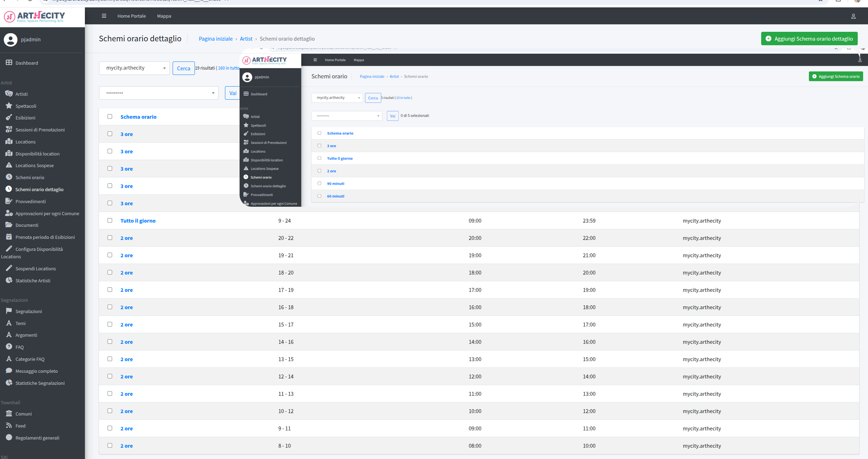Click Aggiungi Schema orario dettaglio button

point(809,39)
